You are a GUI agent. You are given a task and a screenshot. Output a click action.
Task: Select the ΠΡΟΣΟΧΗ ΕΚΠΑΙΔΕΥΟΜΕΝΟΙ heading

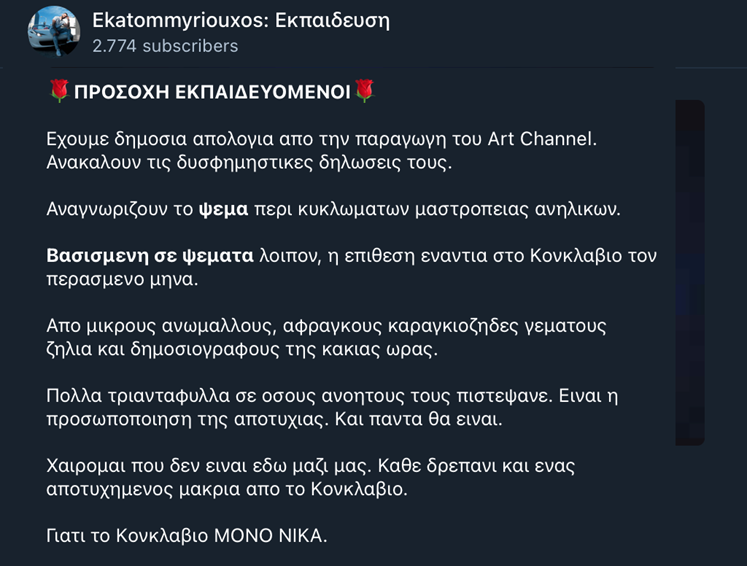click(212, 92)
